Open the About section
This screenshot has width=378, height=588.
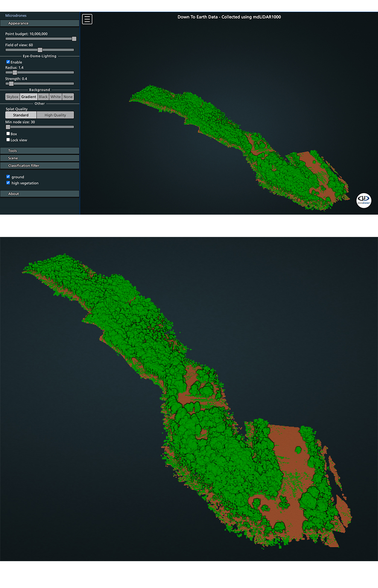pos(40,194)
